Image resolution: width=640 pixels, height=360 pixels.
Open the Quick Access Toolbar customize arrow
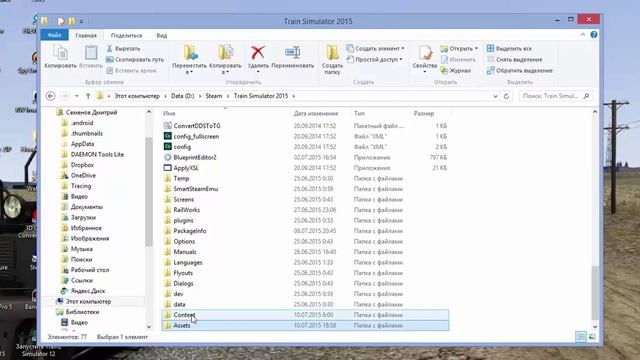(x=81, y=21)
